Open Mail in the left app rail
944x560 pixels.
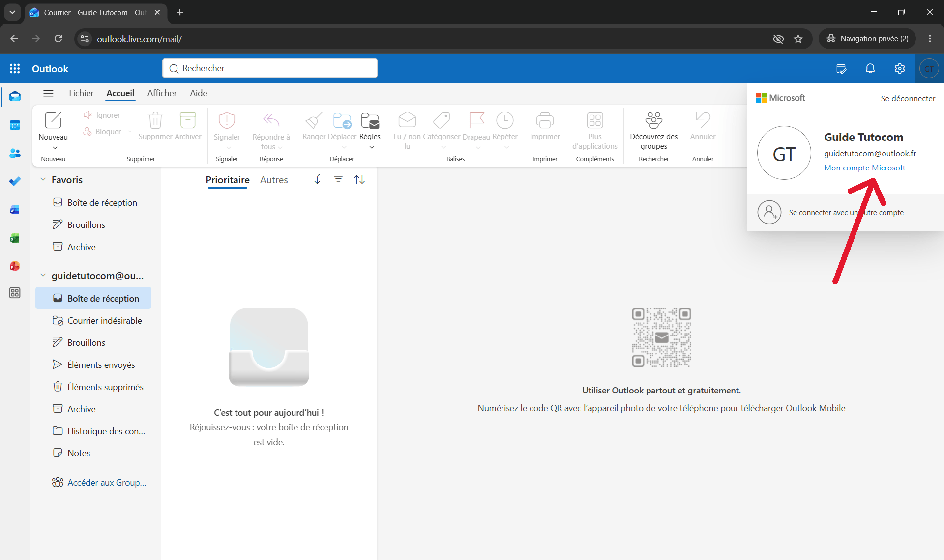pyautogui.click(x=15, y=97)
